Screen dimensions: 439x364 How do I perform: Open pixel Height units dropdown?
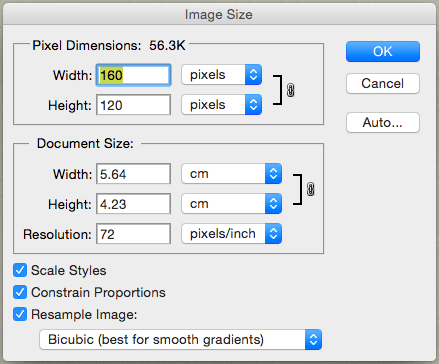point(221,105)
